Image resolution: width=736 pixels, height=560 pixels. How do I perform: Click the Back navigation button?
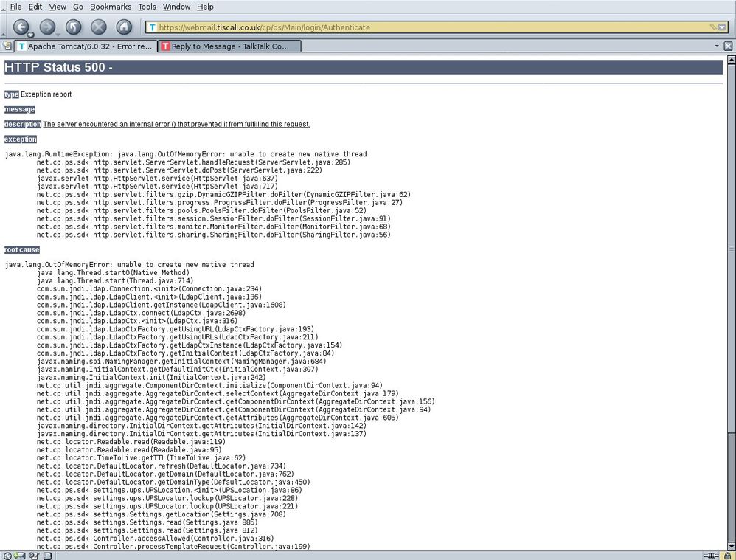pos(21,27)
